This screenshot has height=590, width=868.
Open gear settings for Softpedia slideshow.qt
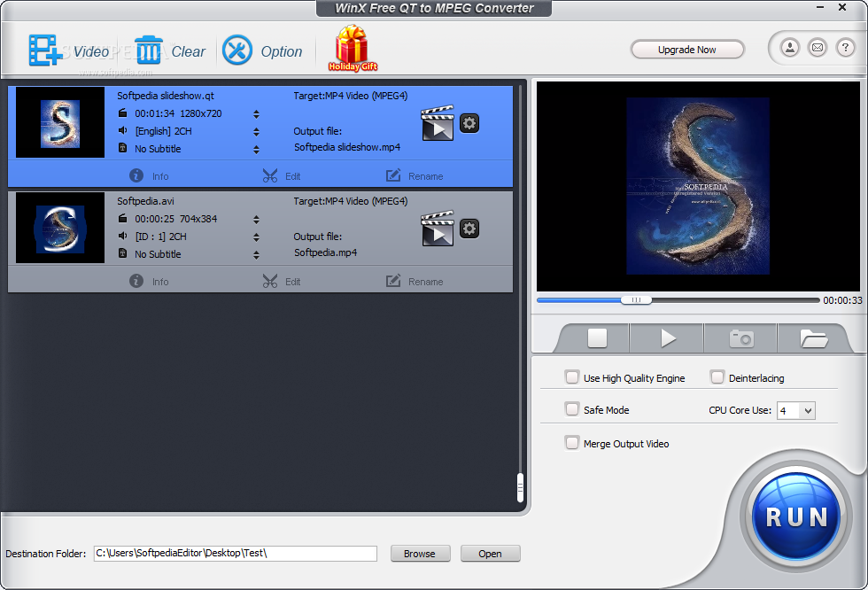click(469, 123)
